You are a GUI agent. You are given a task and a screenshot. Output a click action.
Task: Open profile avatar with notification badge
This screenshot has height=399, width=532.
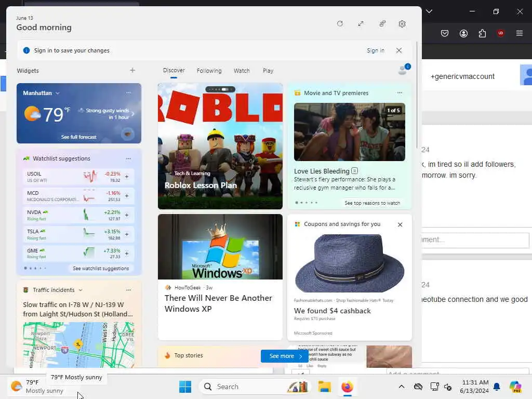[404, 69]
